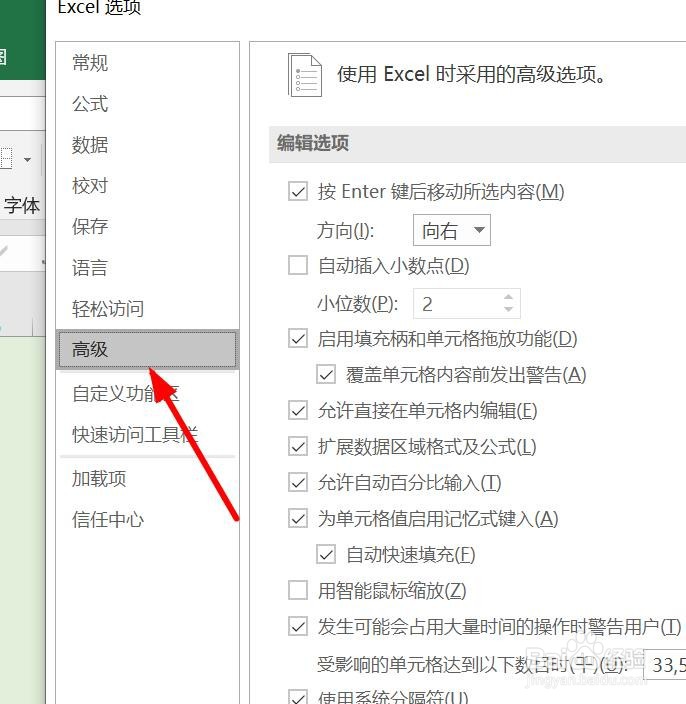The height and width of the screenshot is (704, 686).
Task: Open the 公式 options category
Action: point(90,104)
